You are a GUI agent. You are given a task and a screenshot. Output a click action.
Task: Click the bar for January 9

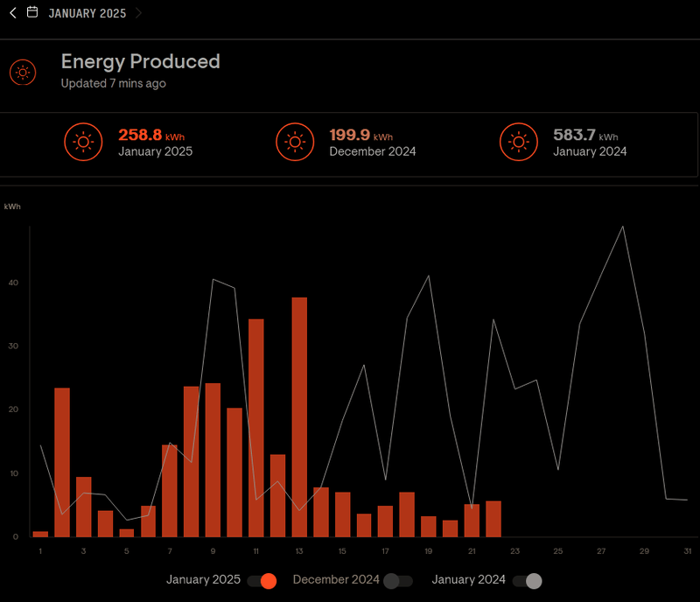click(213, 460)
